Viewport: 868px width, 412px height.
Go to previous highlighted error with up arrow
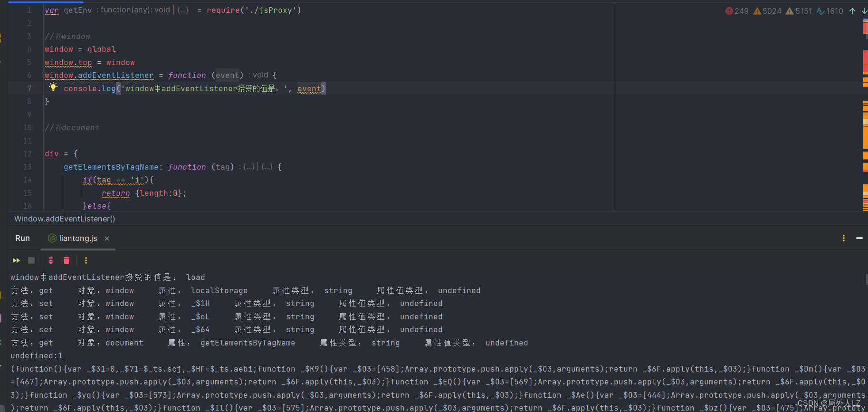852,11
